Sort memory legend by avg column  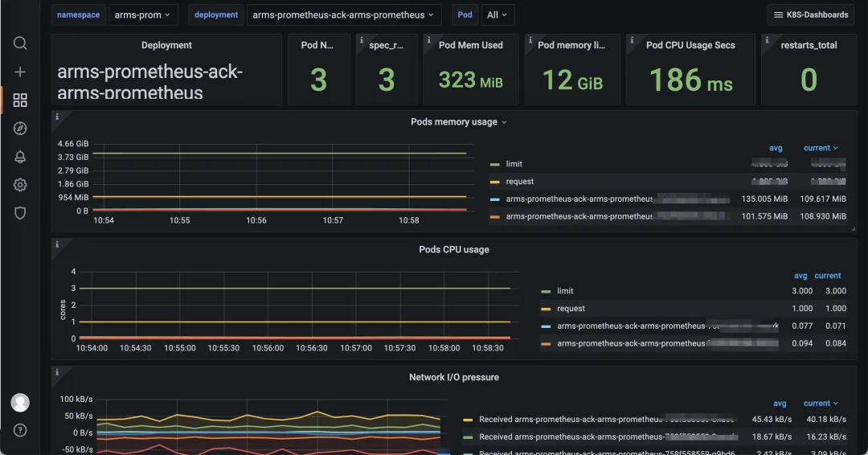click(776, 148)
